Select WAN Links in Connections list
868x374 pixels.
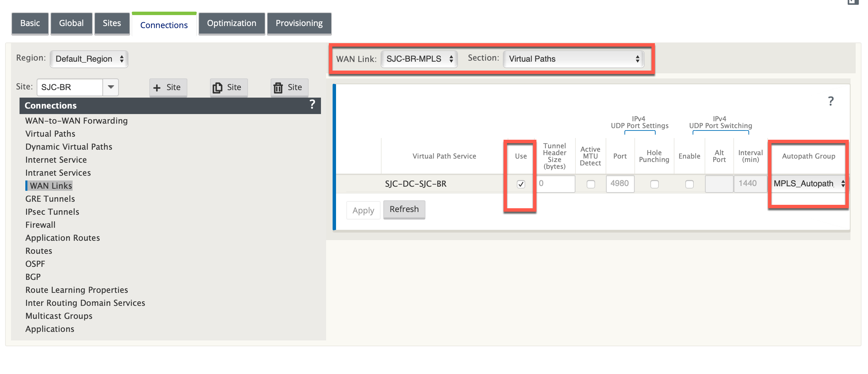[x=50, y=186]
